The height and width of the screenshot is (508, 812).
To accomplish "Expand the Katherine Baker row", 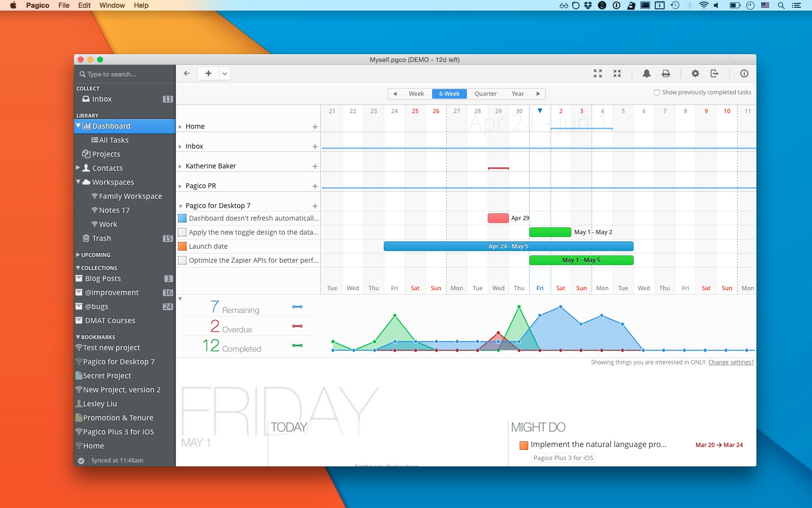I will pyautogui.click(x=180, y=166).
